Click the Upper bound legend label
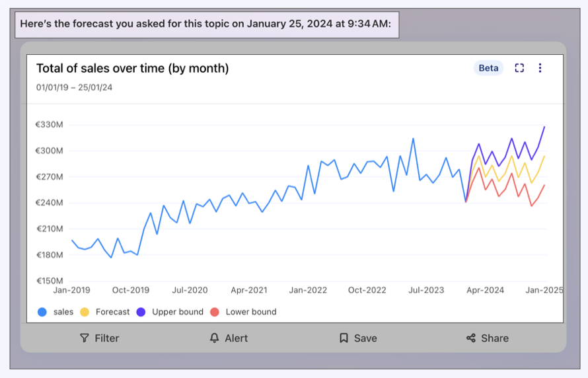588x378 pixels. 178,312
